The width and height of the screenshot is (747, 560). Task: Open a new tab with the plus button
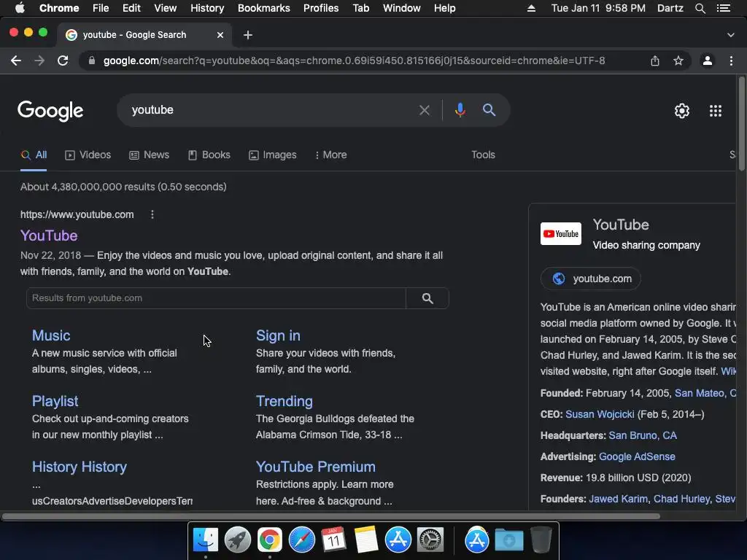[x=248, y=35]
